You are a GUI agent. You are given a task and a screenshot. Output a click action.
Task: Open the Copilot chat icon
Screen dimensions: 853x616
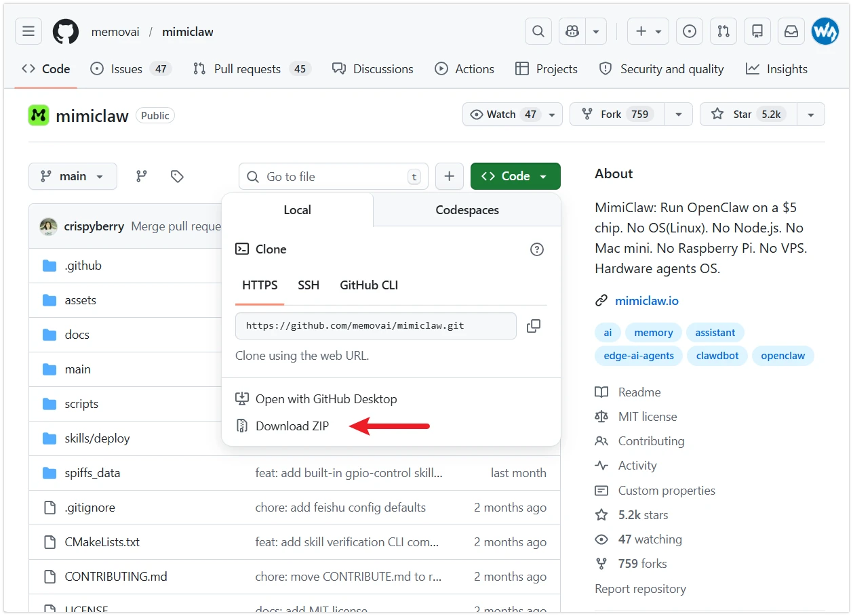pos(572,31)
